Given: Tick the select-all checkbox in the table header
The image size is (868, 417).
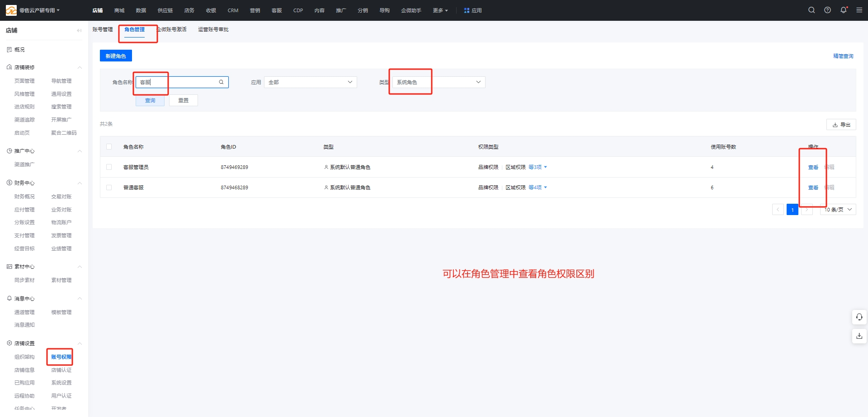Looking at the screenshot, I should click(x=109, y=147).
